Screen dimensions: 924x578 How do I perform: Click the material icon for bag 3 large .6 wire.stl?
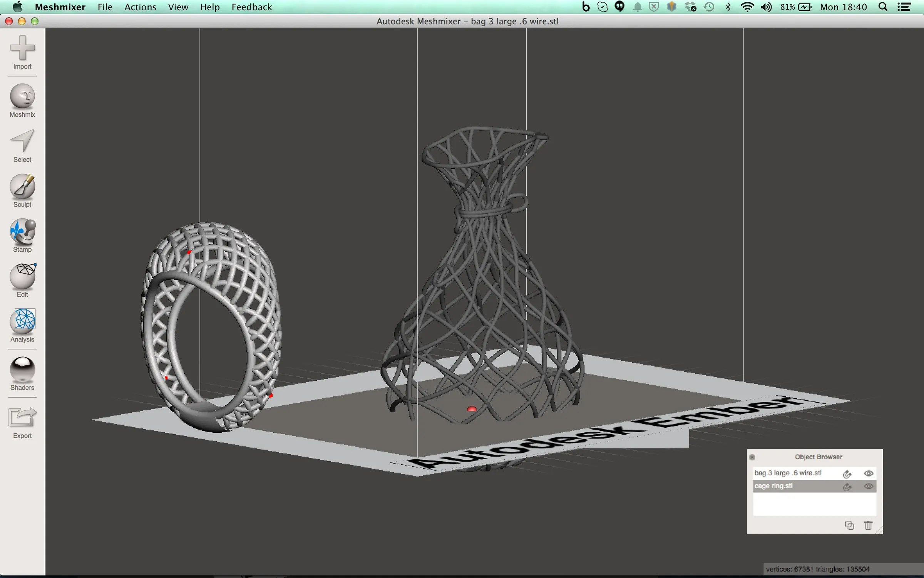tap(847, 474)
